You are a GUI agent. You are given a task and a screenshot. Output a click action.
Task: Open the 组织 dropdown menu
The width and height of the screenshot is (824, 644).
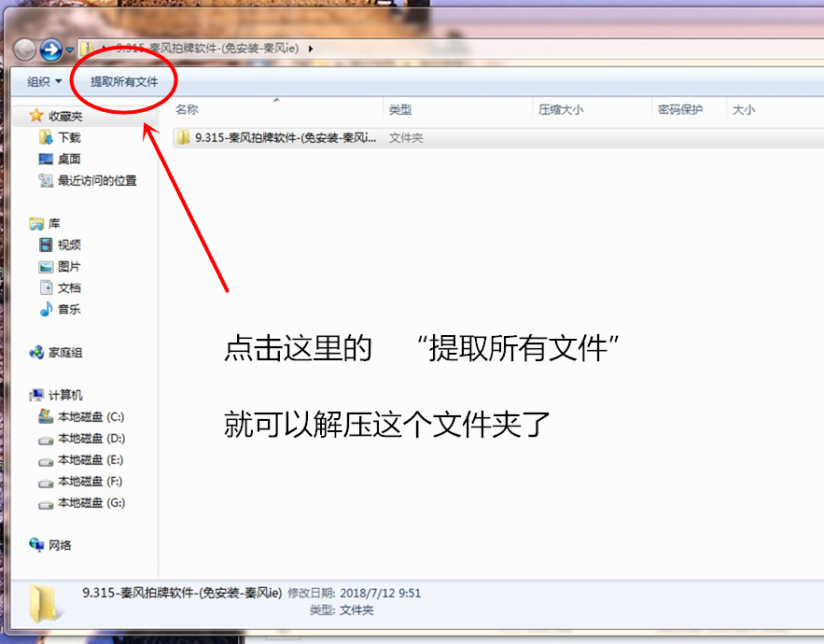pyautogui.click(x=44, y=82)
